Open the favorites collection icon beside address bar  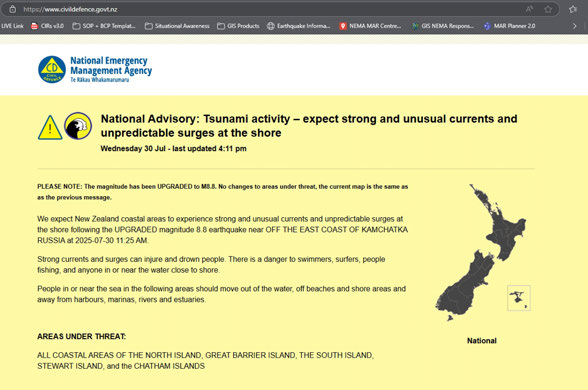[x=573, y=9]
